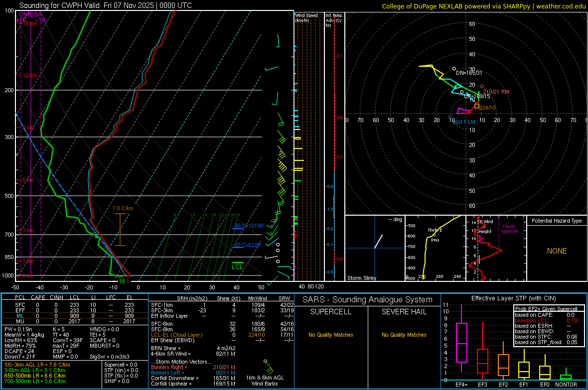Select the -30 C=10186' level label
Screen dimensions: 588x390
[x=248, y=226]
